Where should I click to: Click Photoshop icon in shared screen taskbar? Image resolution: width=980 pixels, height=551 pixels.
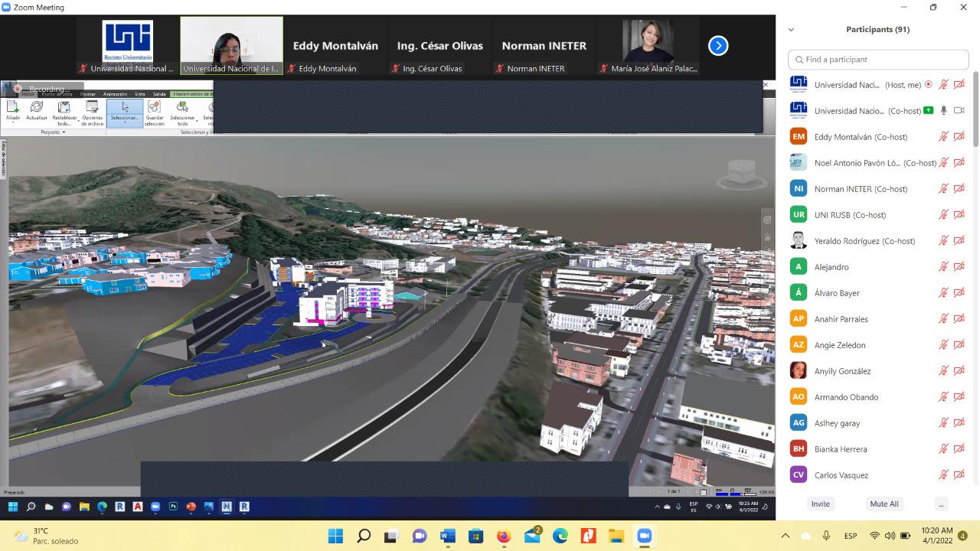click(173, 507)
